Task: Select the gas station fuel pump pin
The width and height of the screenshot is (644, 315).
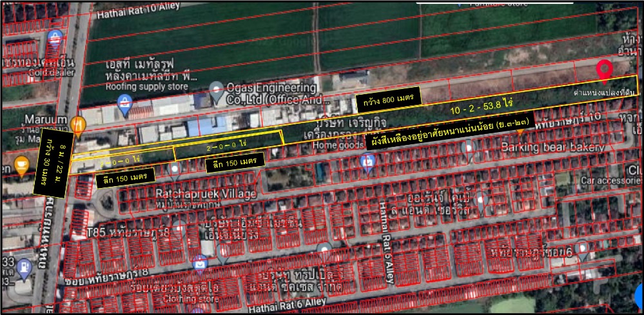Action: coord(24,265)
